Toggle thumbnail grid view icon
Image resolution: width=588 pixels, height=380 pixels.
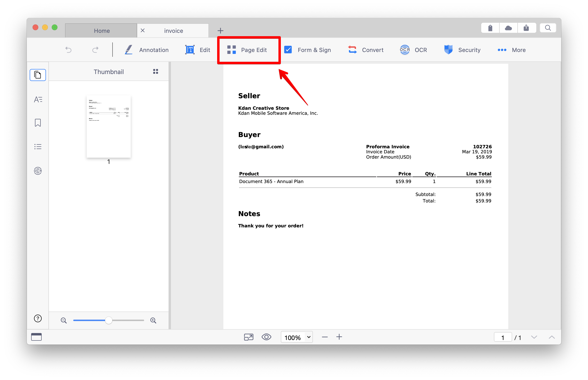156,72
